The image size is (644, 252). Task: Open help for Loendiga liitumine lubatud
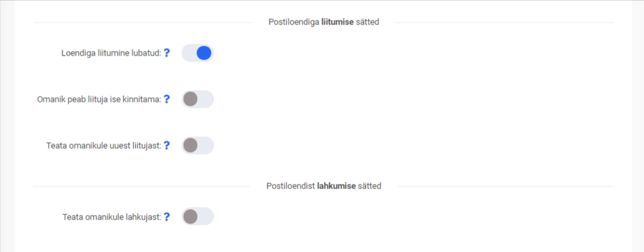166,53
